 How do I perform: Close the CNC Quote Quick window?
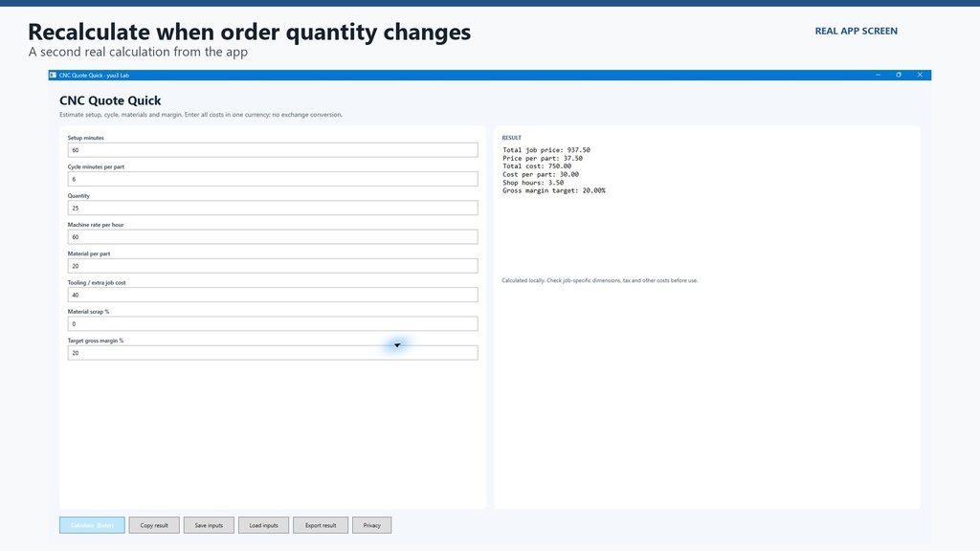(x=920, y=75)
